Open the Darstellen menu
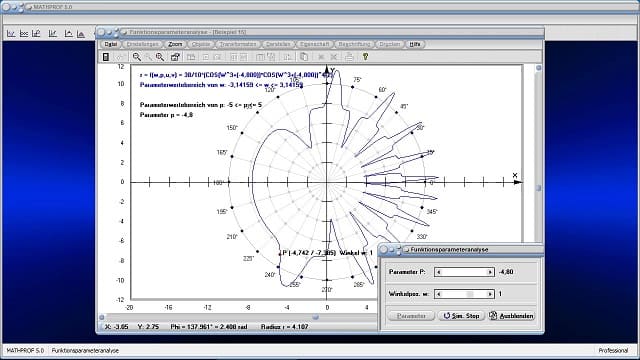 point(278,44)
